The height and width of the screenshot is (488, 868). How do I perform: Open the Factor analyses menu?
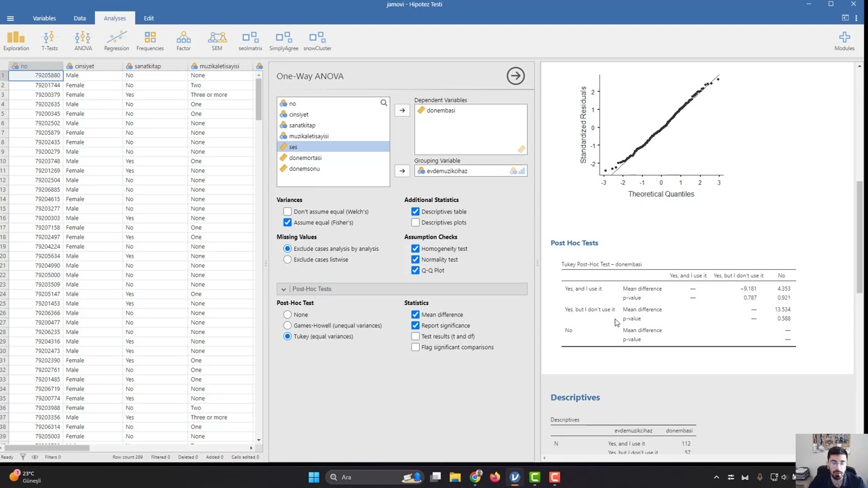point(183,41)
